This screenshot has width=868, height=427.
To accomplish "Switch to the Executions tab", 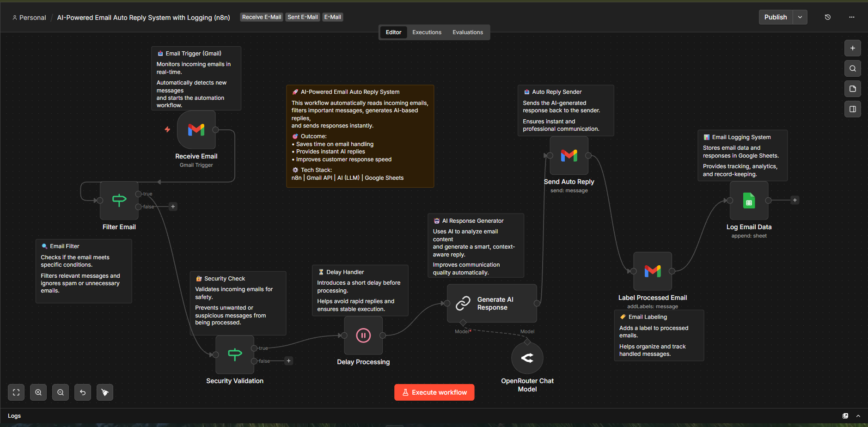I will click(x=427, y=32).
